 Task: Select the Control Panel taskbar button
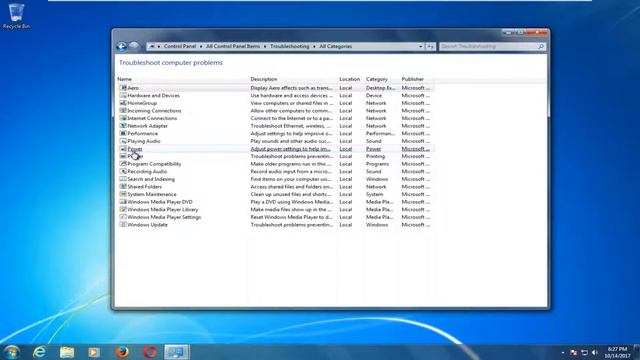click(x=177, y=352)
